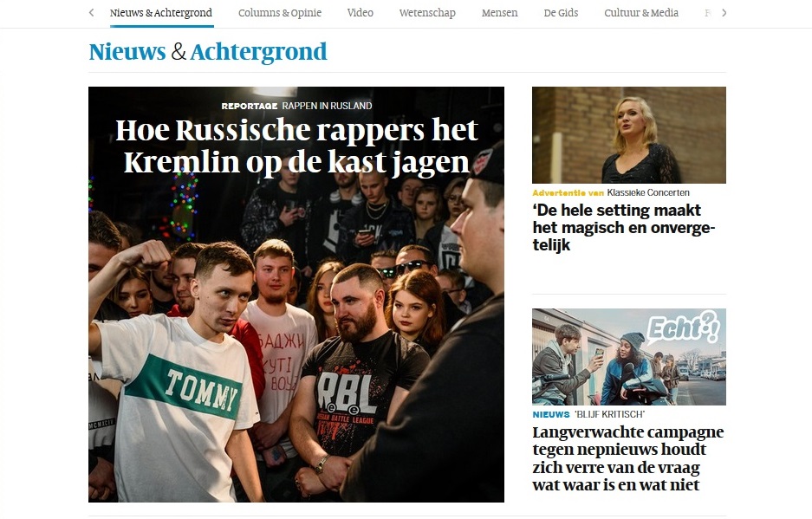Open the blonde singer concert thumbnail
Screen dimensions: 812x519
(629, 134)
